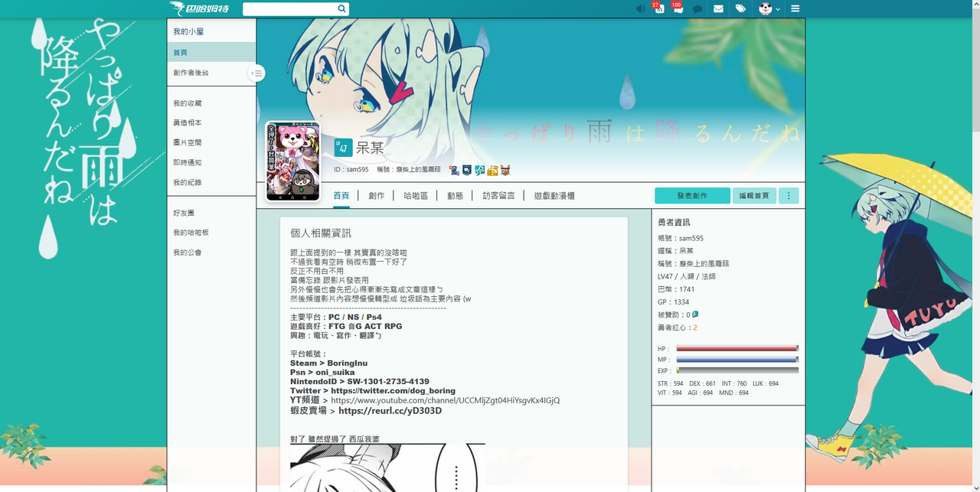Switch to the 遊戲動漫櫃 tab
980x492 pixels.
click(554, 196)
